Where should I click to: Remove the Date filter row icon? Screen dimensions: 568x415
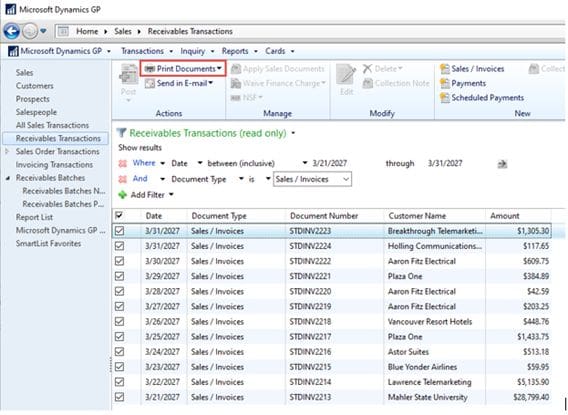point(123,164)
